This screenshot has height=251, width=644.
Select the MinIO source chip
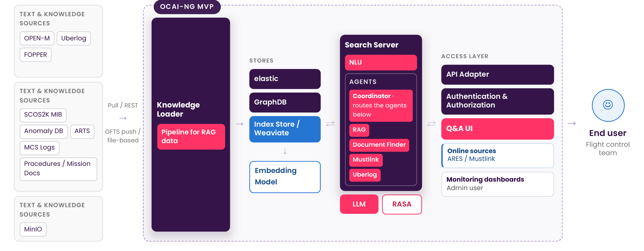(33, 229)
